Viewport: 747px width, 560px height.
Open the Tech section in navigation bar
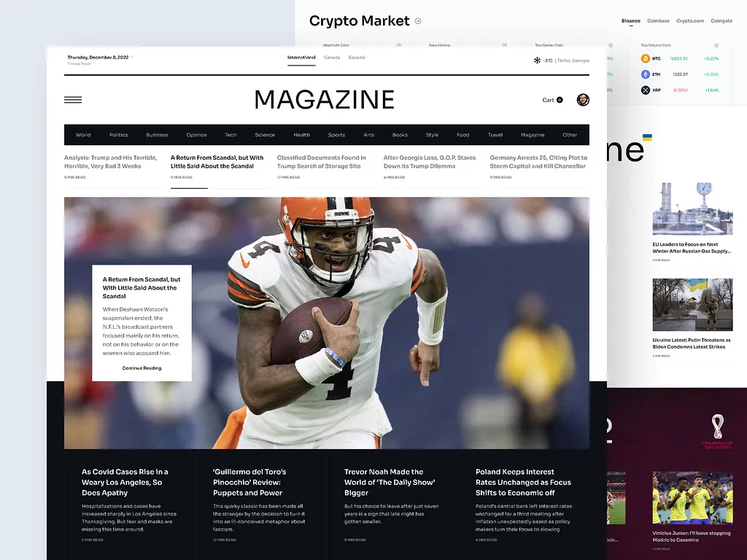pos(231,135)
